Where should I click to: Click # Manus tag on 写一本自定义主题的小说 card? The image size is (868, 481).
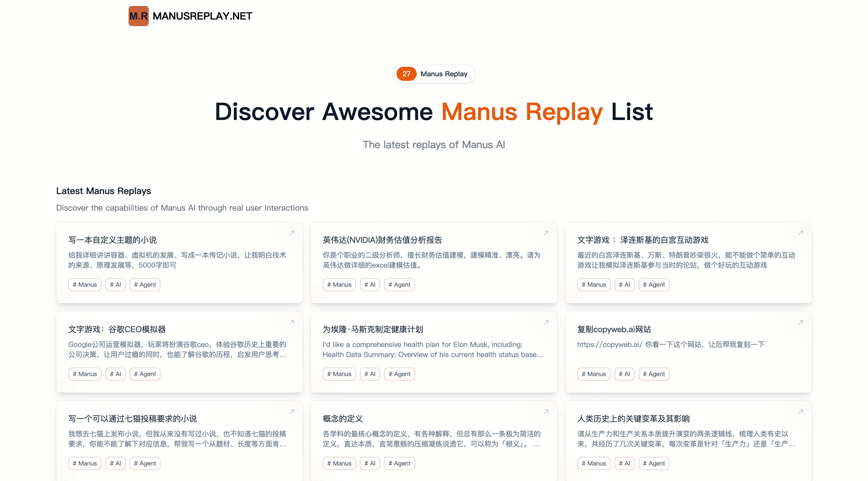click(x=85, y=285)
